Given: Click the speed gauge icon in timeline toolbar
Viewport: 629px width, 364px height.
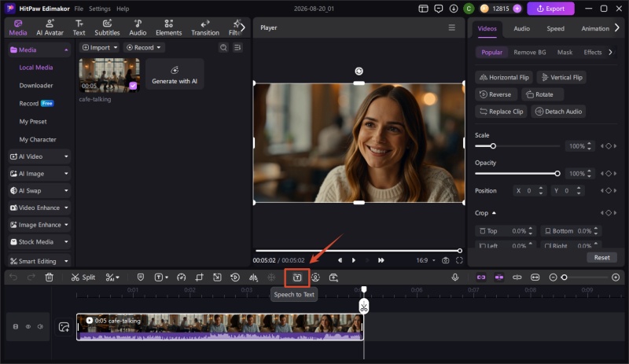Looking at the screenshot, I should [x=182, y=278].
